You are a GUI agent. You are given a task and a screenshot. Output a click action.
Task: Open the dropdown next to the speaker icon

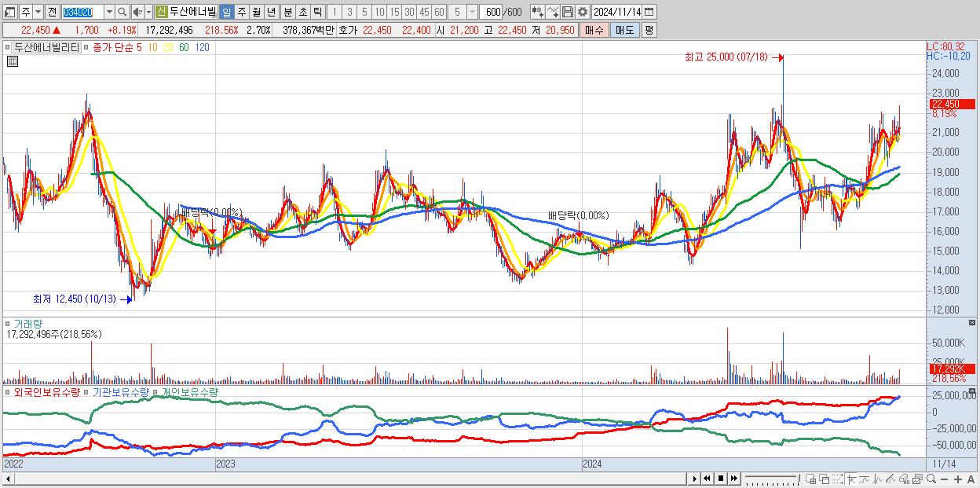148,13
